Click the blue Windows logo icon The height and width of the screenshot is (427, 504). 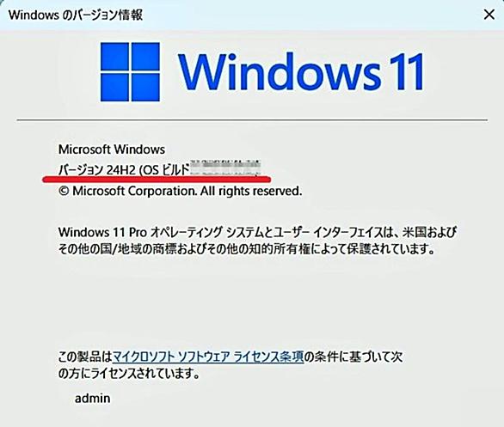130,72
